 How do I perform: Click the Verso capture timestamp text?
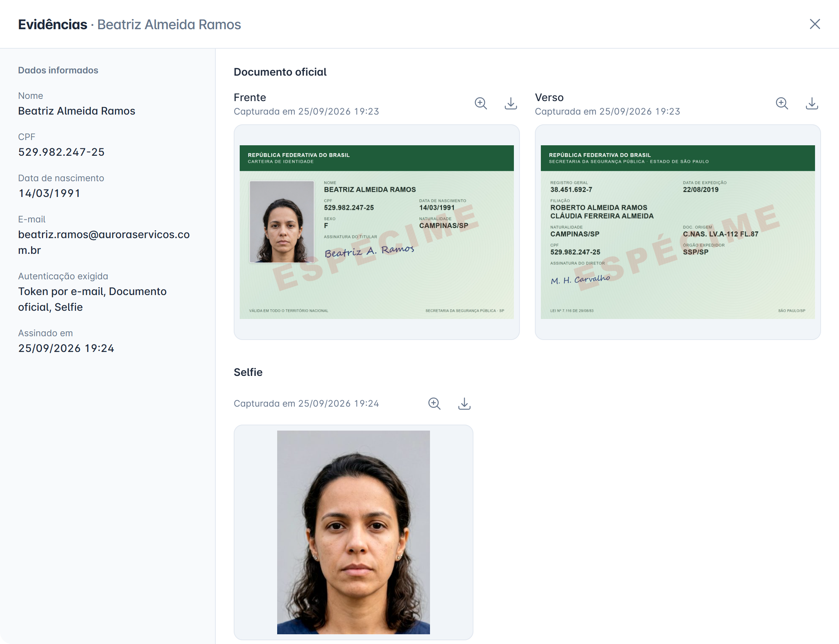coord(608,112)
